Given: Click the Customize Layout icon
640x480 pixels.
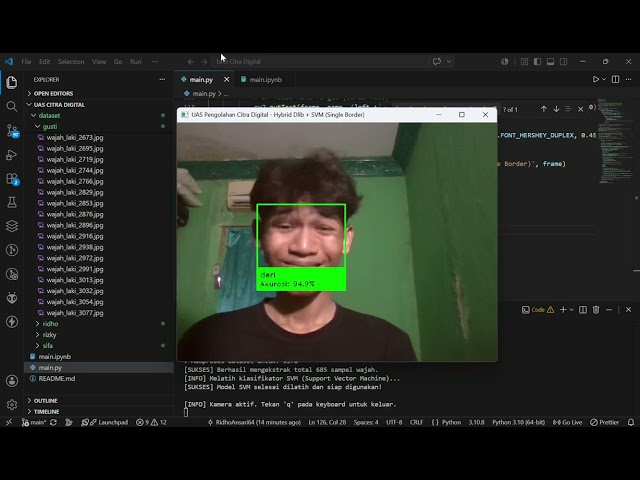Looking at the screenshot, I should [x=524, y=62].
